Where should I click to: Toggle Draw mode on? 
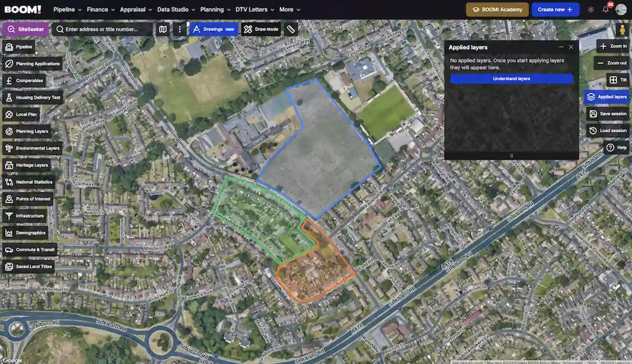(x=261, y=29)
